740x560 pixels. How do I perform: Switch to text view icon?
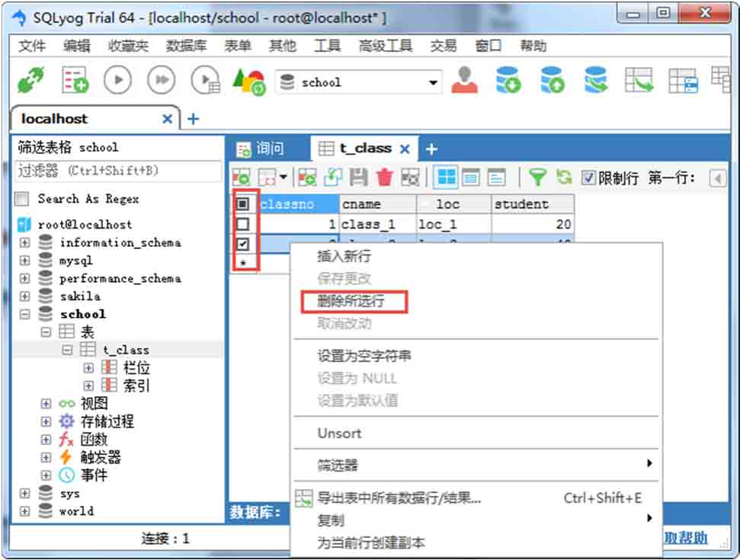(x=496, y=178)
